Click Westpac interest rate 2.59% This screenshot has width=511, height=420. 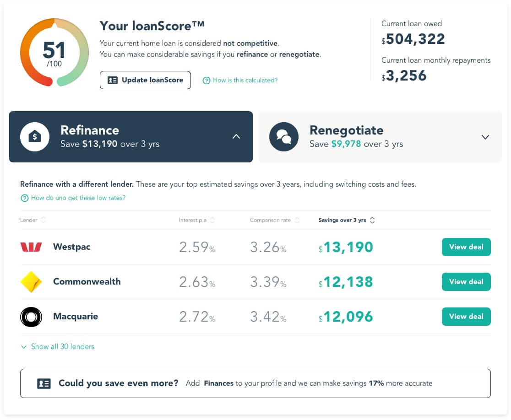197,247
